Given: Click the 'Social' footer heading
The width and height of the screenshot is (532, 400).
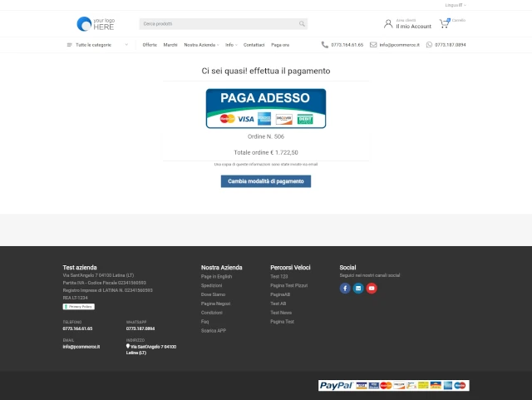Looking at the screenshot, I should pos(347,268).
